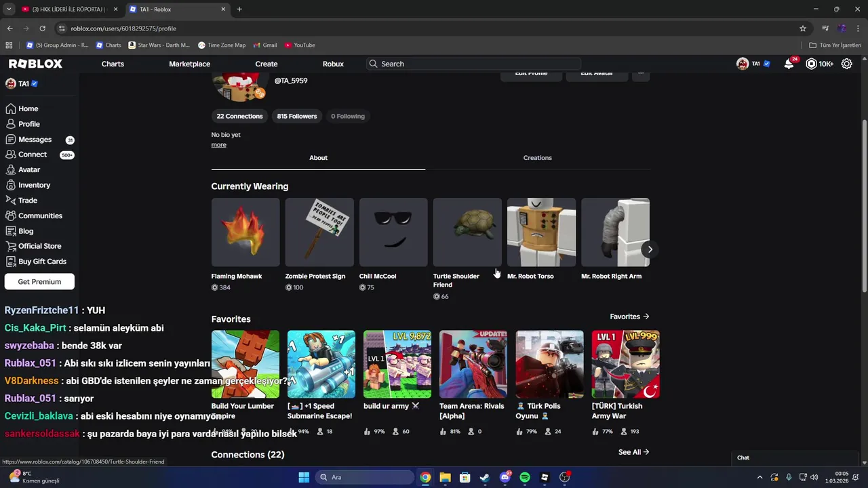Screen dimensions: 868x488
Task: Open the 0 Following button
Action: (x=348, y=116)
